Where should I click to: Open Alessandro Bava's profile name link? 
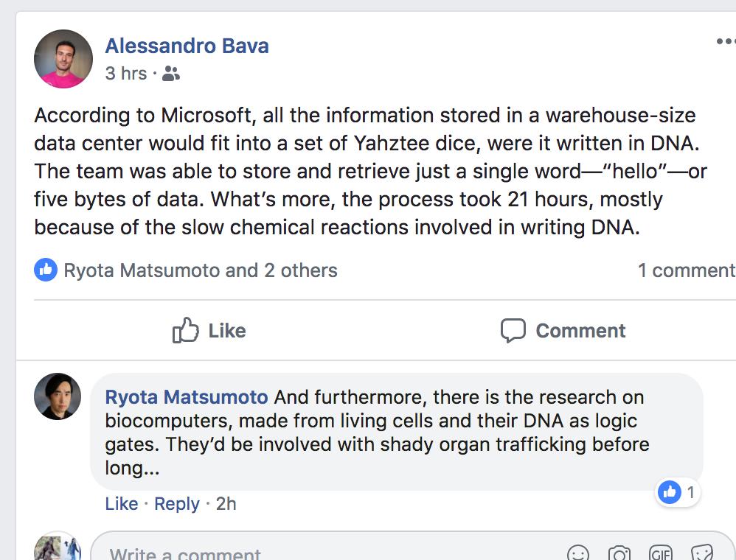pos(187,46)
